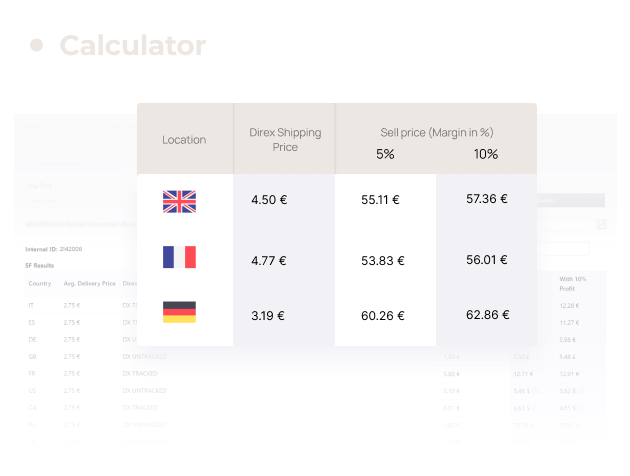630x476 pixels.
Task: Click the Germany flag icon
Action: point(179,312)
